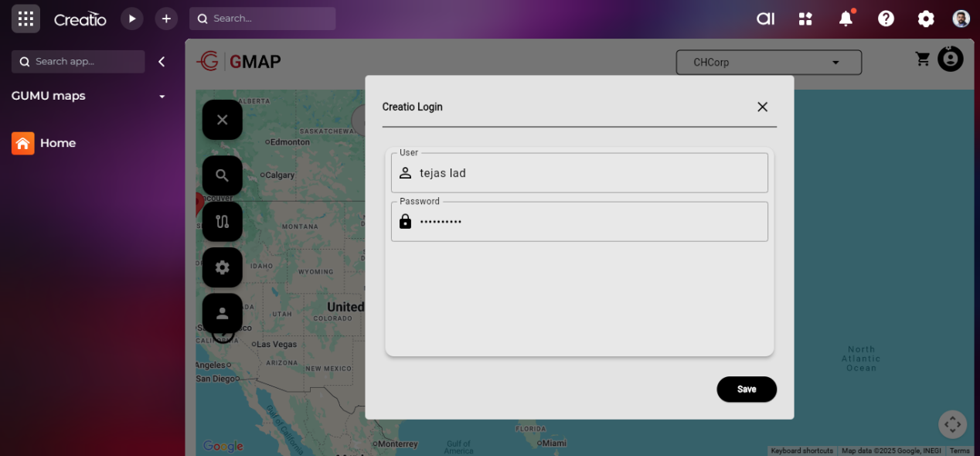This screenshot has width=980, height=456.
Task: Open the shopping cart icon
Action: [923, 59]
